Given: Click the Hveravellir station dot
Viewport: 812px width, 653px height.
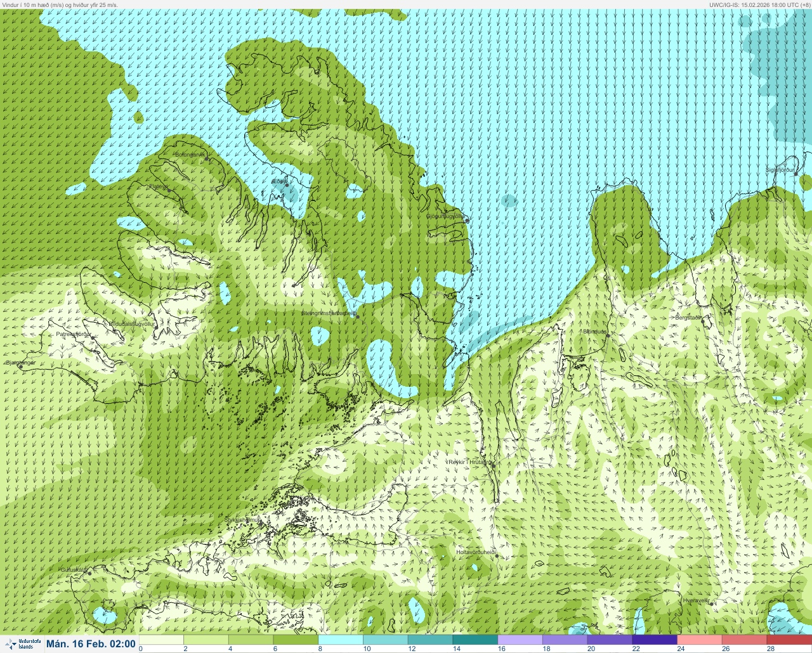Looking at the screenshot, I should pos(711,604).
